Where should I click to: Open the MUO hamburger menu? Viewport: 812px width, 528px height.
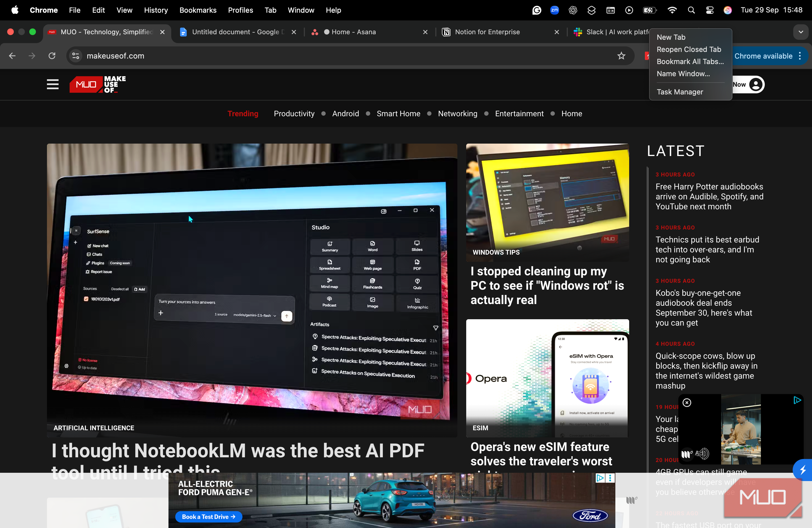pyautogui.click(x=52, y=84)
